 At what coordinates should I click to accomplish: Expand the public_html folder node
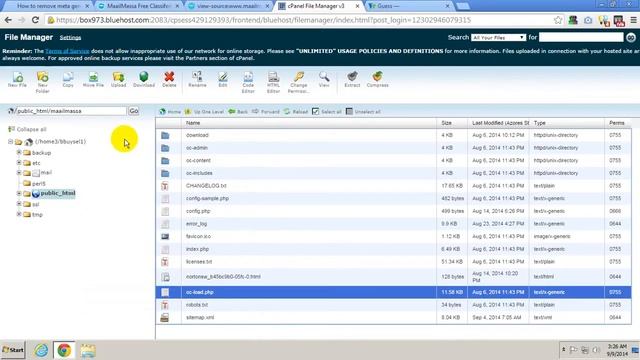pyautogui.click(x=19, y=193)
